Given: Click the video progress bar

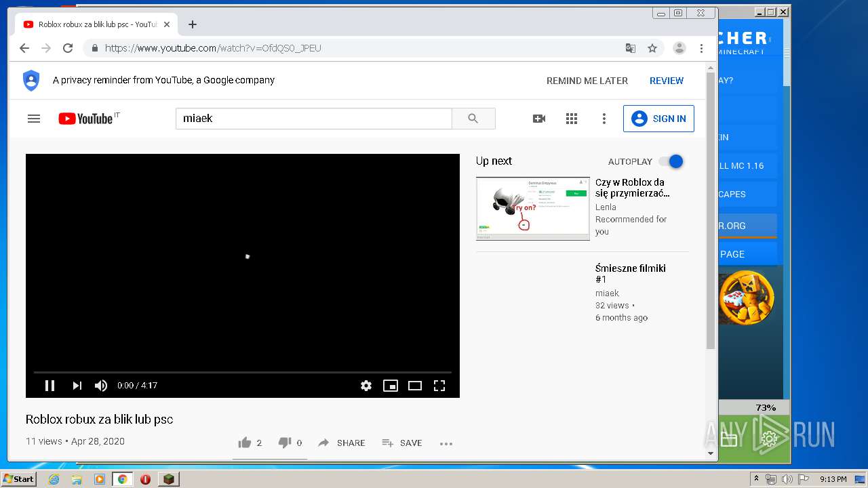Looking at the screenshot, I should (x=243, y=372).
